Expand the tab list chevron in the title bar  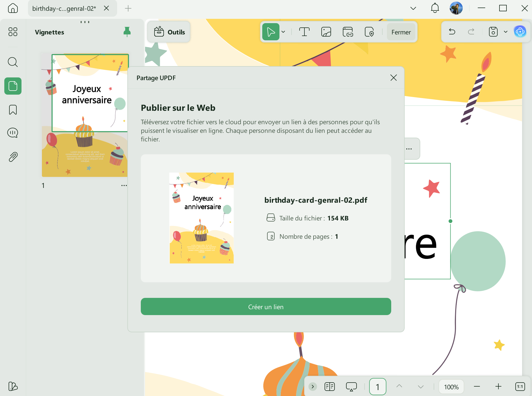[x=413, y=8]
